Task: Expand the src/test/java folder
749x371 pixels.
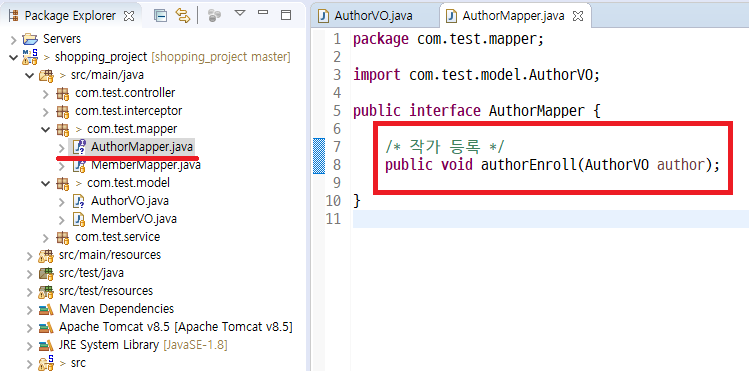Action: (30, 273)
